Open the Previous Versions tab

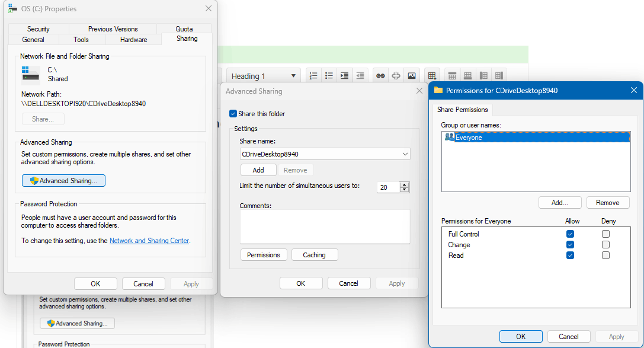click(x=113, y=29)
